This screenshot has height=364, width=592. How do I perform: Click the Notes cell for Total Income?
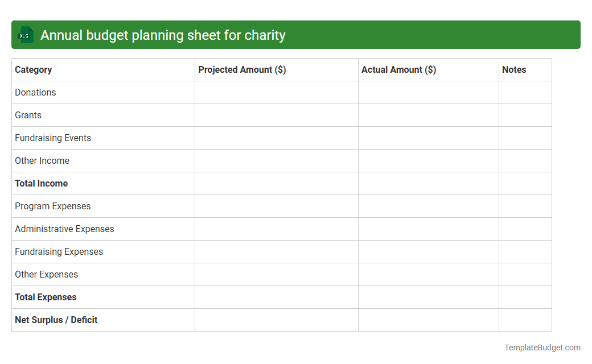525,183
